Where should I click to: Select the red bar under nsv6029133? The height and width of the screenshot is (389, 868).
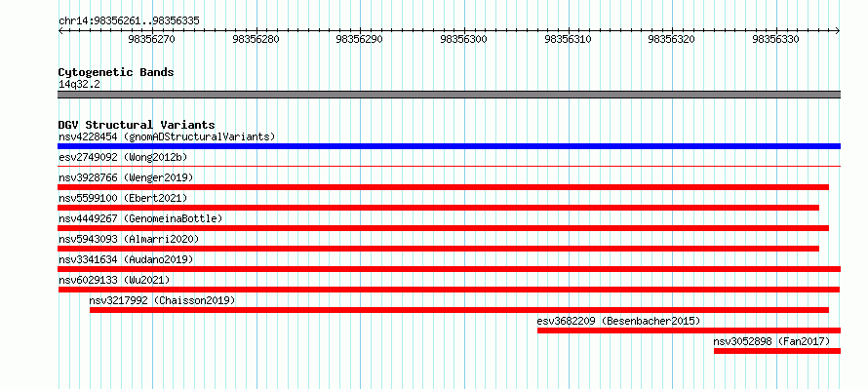coord(449,290)
